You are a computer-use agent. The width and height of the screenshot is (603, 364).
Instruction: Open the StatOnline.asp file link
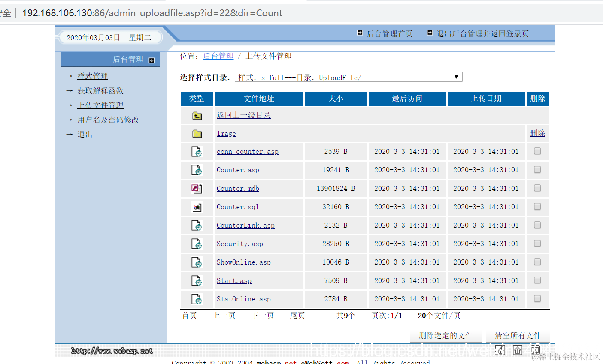[x=244, y=299]
